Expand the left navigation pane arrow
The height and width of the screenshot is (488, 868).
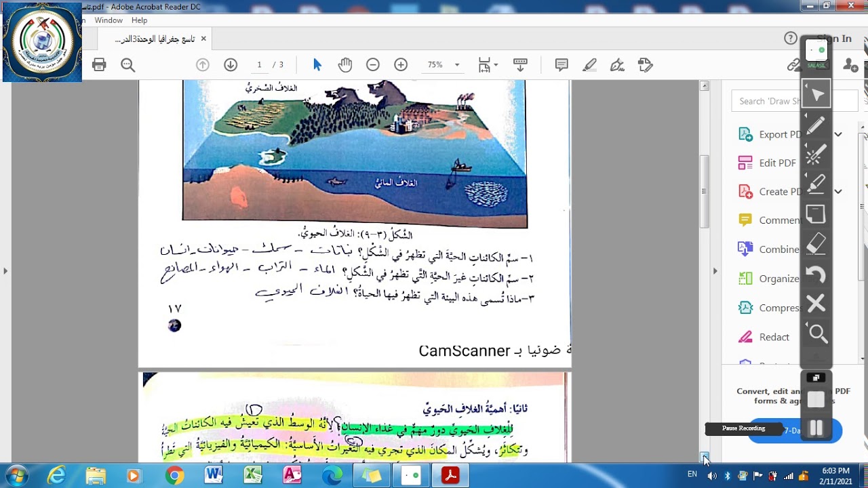(5, 271)
